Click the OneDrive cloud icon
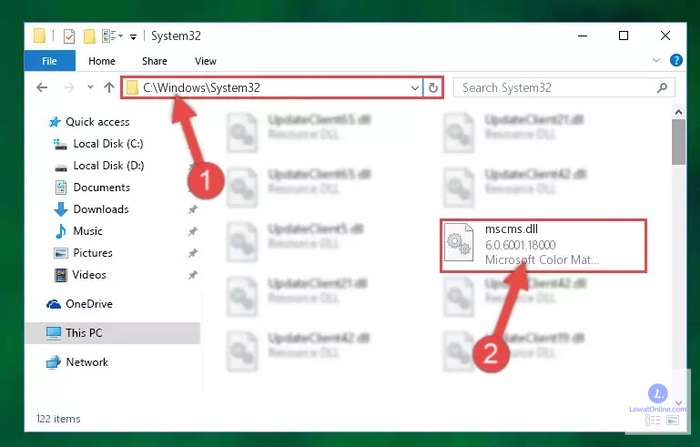Image resolution: width=700 pixels, height=447 pixels. click(54, 304)
